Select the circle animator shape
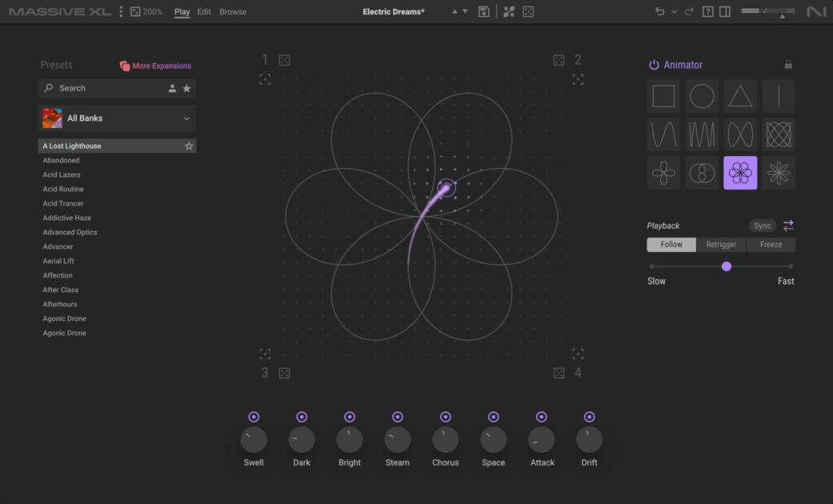This screenshot has width=833, height=504. [702, 96]
